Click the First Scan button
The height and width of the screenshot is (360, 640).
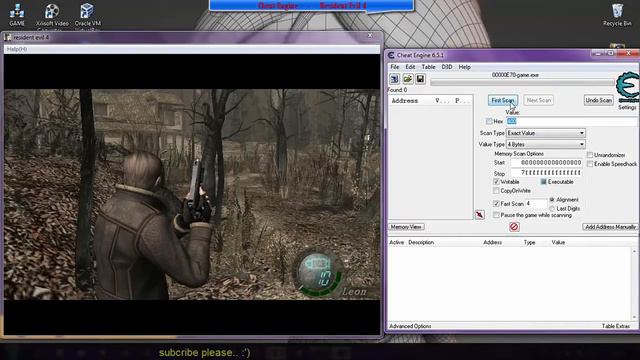(x=503, y=100)
